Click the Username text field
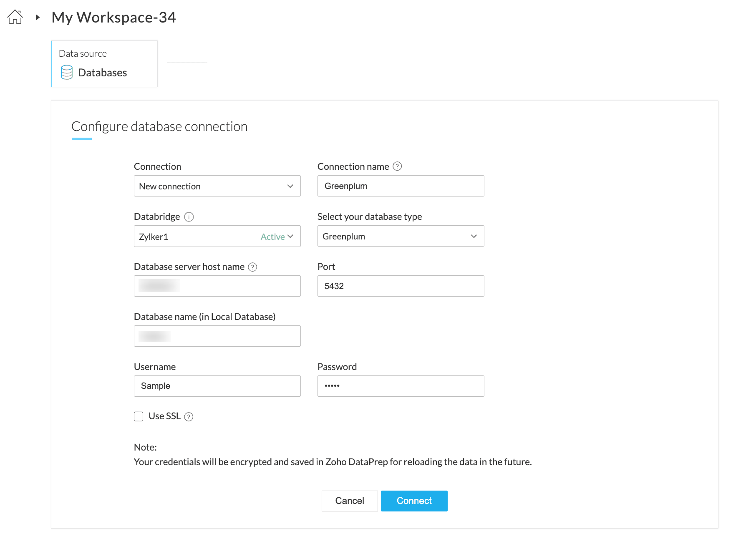This screenshot has width=756, height=549. pos(217,386)
